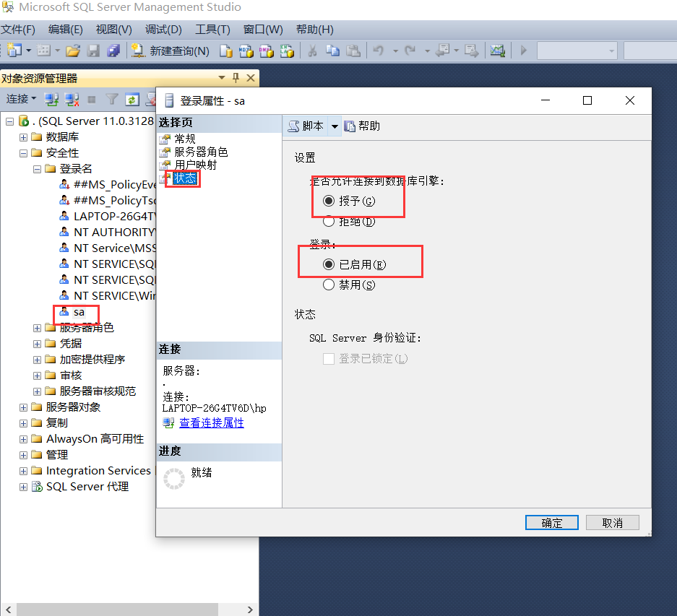677x616 pixels.
Task: Select the 授予(G) radio button
Action: (x=329, y=201)
